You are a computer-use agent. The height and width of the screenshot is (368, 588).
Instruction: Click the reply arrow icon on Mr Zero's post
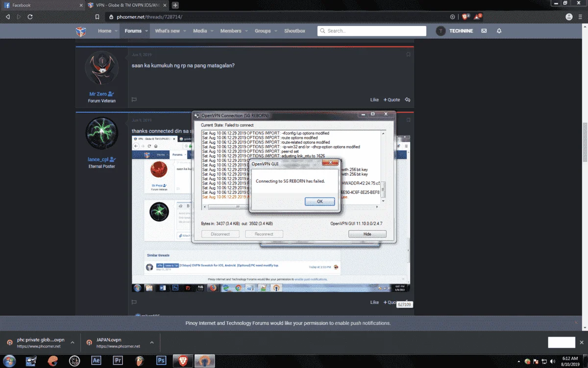coord(408,100)
